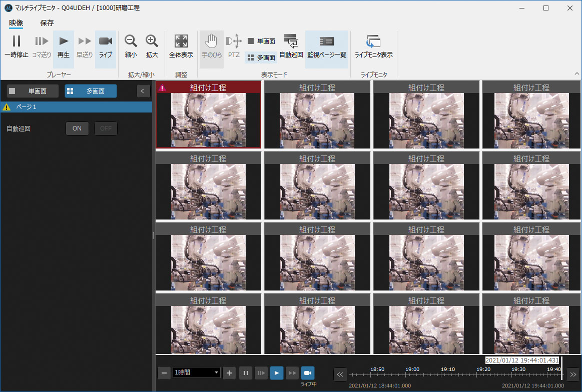The height and width of the screenshot is (392, 582).
Task: Click the ライブ camera icon in ribbon
Action: pyautogui.click(x=106, y=41)
